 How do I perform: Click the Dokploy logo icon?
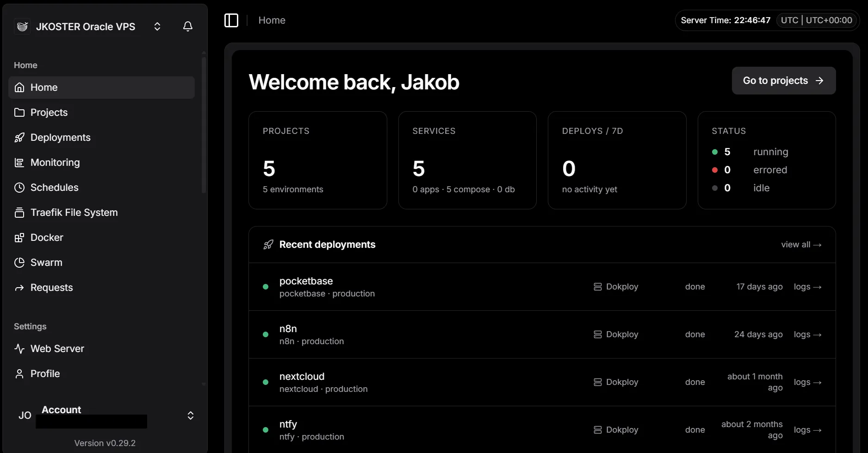[x=22, y=26]
